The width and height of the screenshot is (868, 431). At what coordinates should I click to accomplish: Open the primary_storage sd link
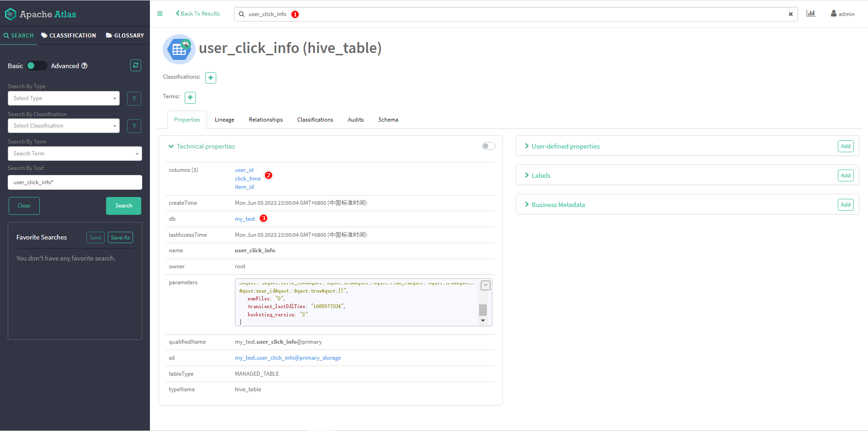(288, 358)
